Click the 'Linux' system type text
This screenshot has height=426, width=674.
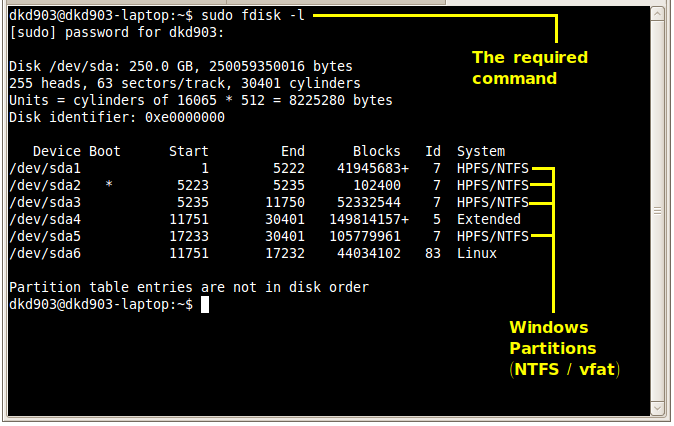pos(477,253)
